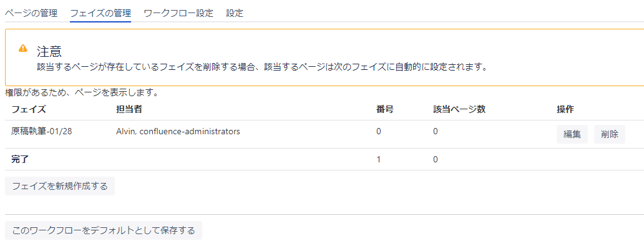The image size is (644, 251).
Task: Click the 該当ページ数 column header
Action: 459,109
